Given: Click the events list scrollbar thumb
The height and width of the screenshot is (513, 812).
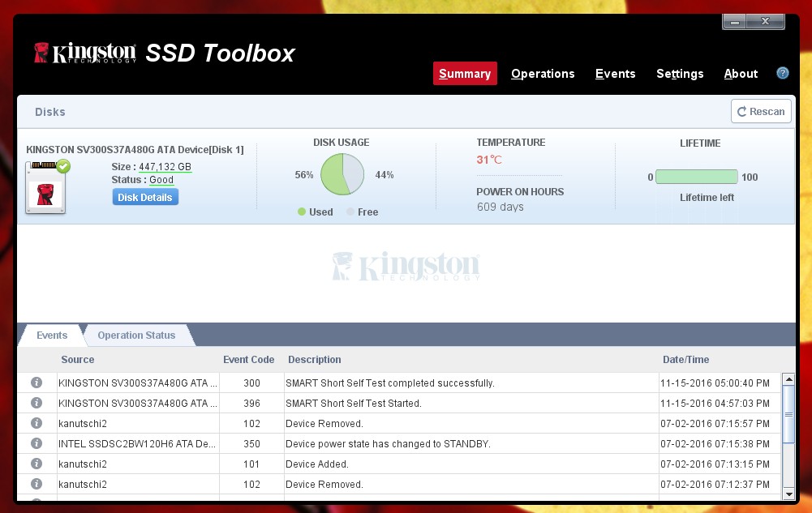Looking at the screenshot, I should click(x=788, y=414).
